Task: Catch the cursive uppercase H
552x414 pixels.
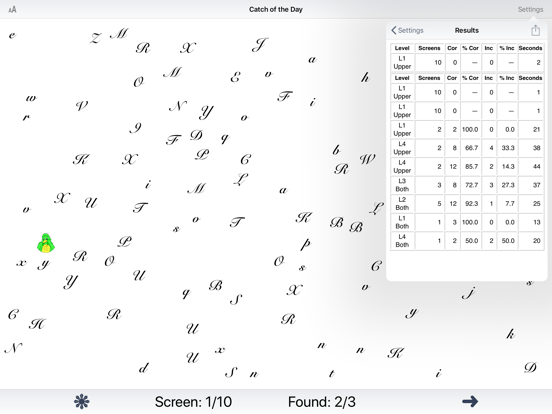Action: [x=37, y=324]
